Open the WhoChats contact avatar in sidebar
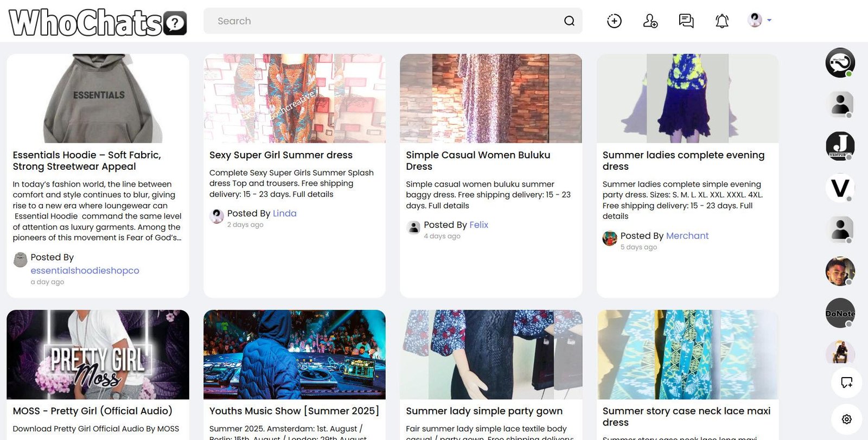Screen dimensions: 868x440 840,63
